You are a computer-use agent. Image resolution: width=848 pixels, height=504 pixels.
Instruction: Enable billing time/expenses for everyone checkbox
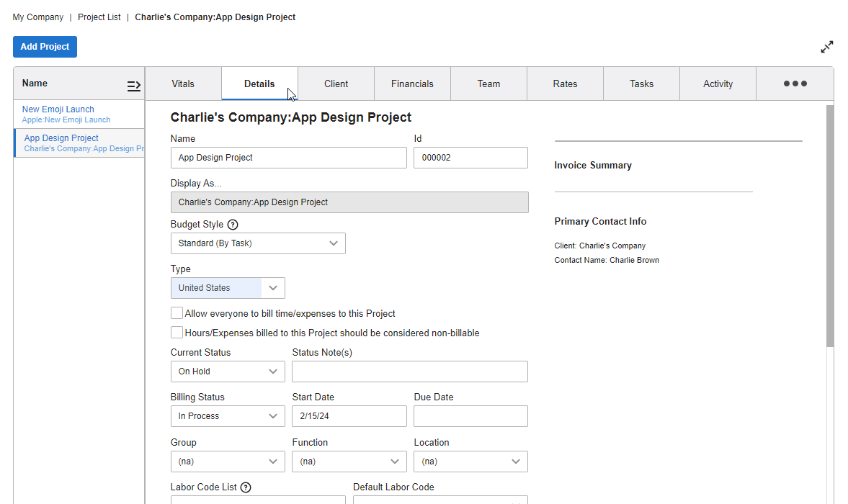click(177, 312)
